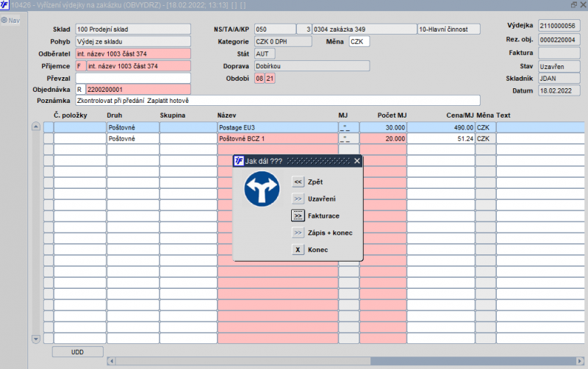The height and width of the screenshot is (369, 588).
Task: Click row selector of Postage EU3 row
Action: [x=49, y=127]
